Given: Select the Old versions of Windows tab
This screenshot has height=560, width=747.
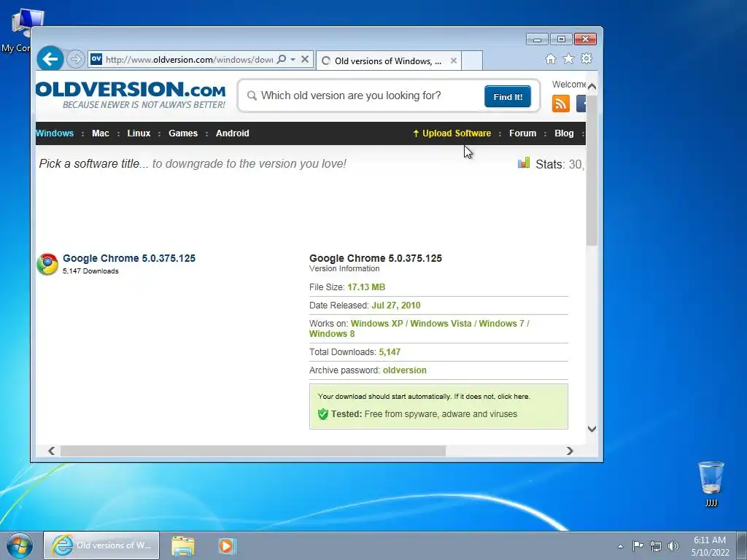Looking at the screenshot, I should point(388,61).
